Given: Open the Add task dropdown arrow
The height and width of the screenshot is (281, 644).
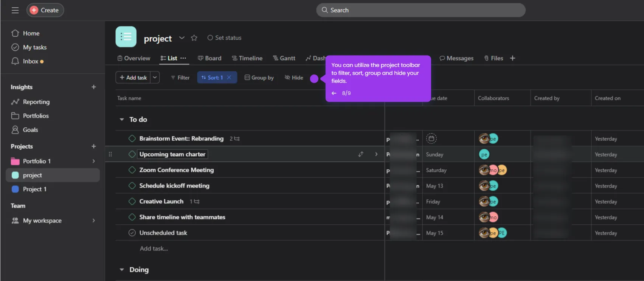Looking at the screenshot, I should coord(155,78).
